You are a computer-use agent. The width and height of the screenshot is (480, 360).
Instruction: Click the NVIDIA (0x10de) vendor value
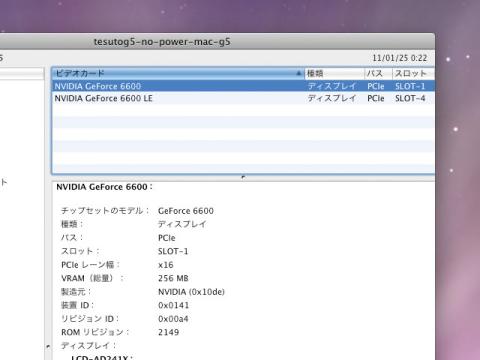tap(191, 292)
